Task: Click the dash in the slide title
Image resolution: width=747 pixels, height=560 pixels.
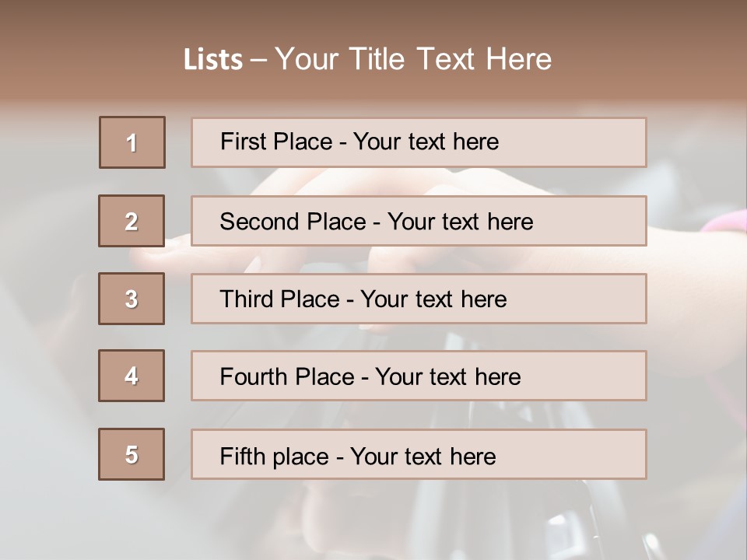Action: coord(258,59)
